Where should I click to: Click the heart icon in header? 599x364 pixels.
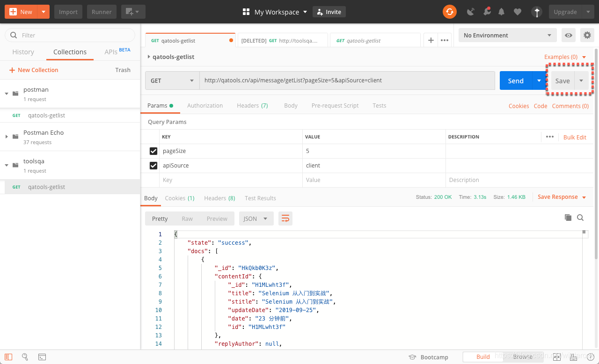(x=517, y=12)
